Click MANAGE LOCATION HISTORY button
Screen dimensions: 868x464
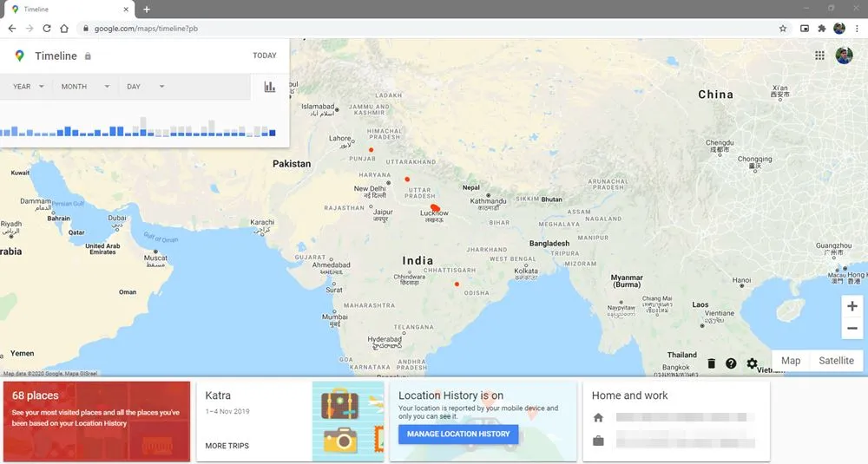[x=458, y=435]
